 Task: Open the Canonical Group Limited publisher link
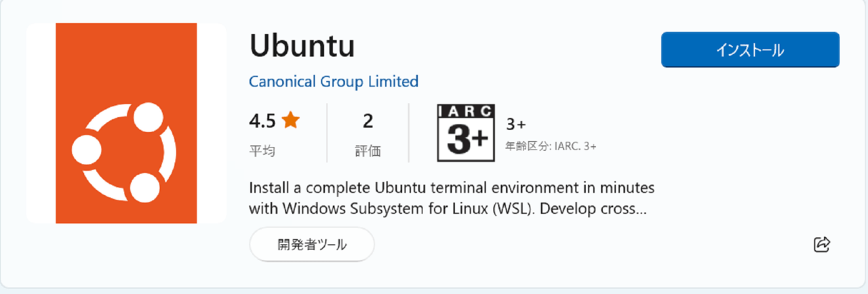pos(334,82)
